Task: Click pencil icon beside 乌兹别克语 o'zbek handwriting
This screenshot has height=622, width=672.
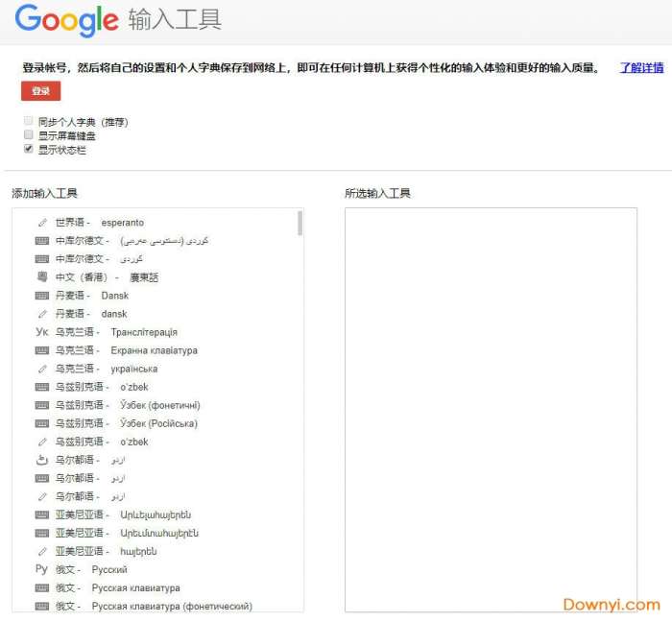Action: 42,442
